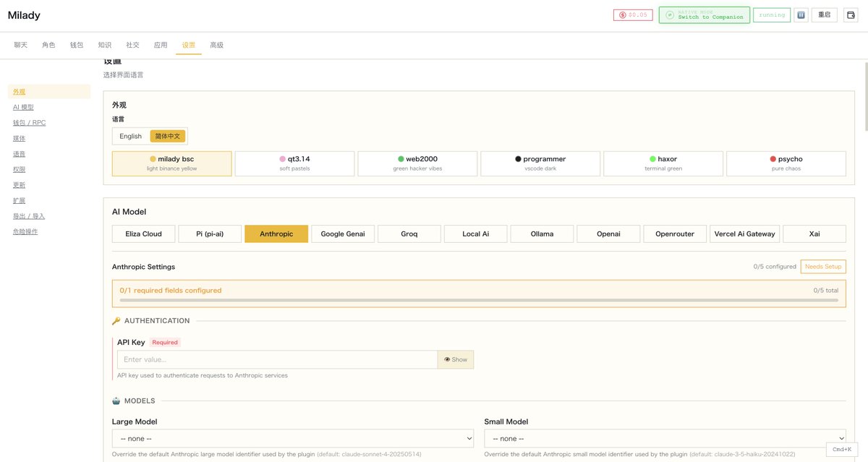
Task: Open the 高级 tab
Action: click(x=216, y=45)
